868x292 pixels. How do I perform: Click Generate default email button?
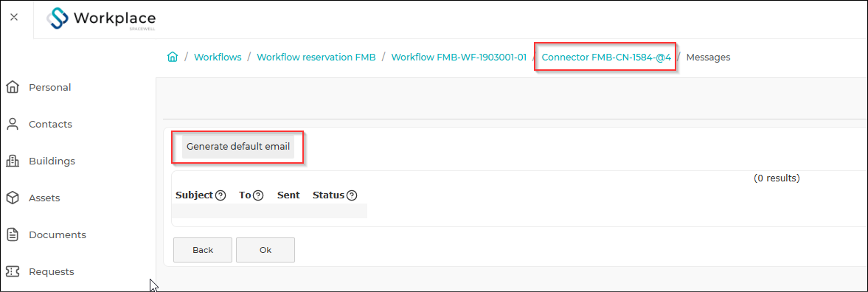(238, 147)
